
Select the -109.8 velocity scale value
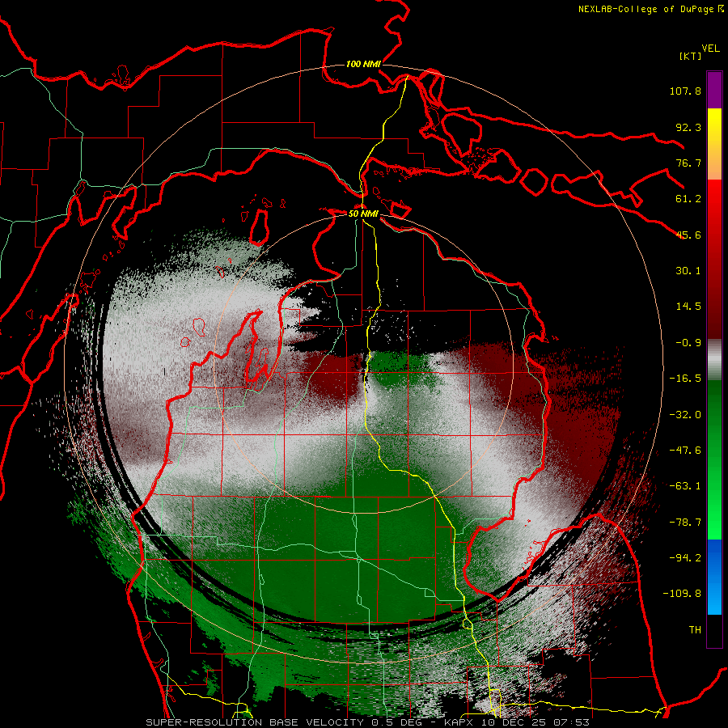point(682,594)
